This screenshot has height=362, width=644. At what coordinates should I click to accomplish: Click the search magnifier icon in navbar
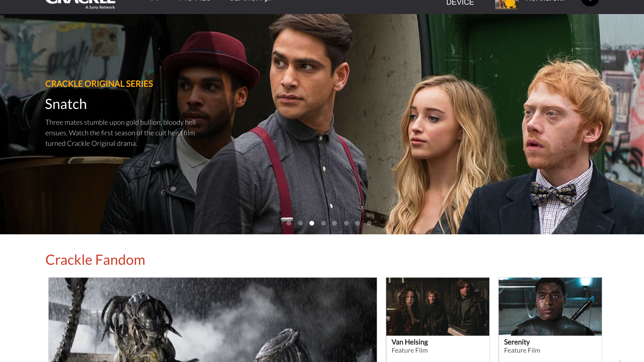tap(268, 1)
